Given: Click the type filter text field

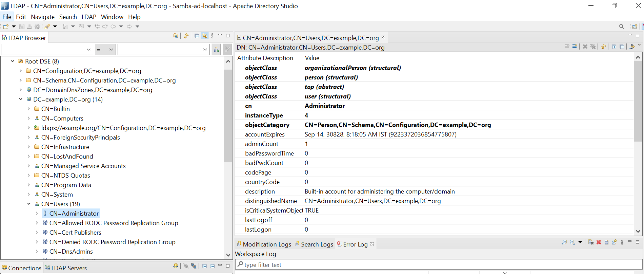Looking at the screenshot, I should click(x=439, y=264).
